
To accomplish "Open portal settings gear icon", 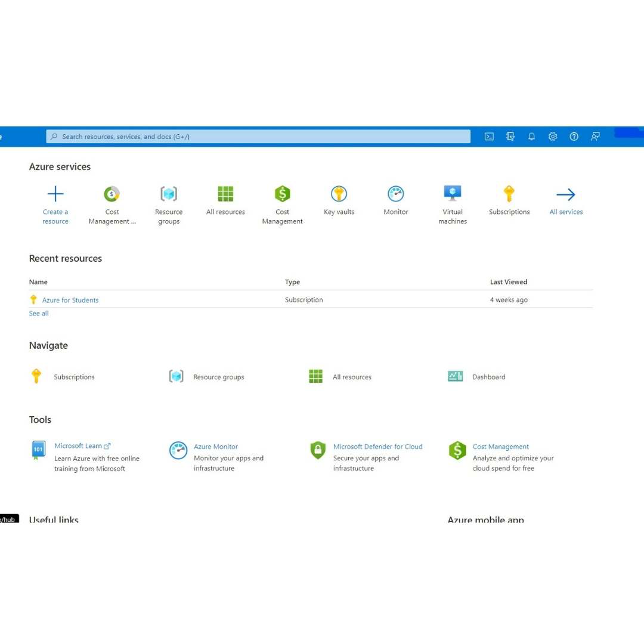I will point(553,137).
